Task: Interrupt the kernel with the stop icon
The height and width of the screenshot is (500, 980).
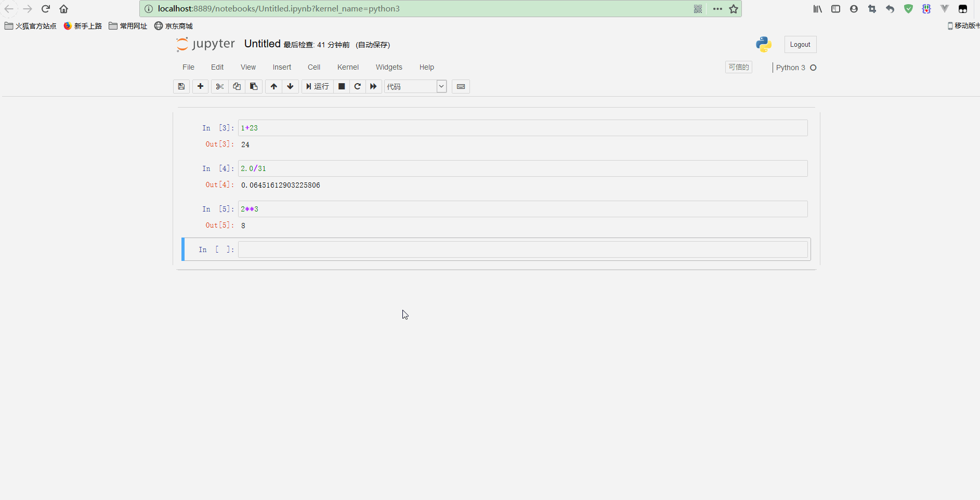Action: point(342,86)
